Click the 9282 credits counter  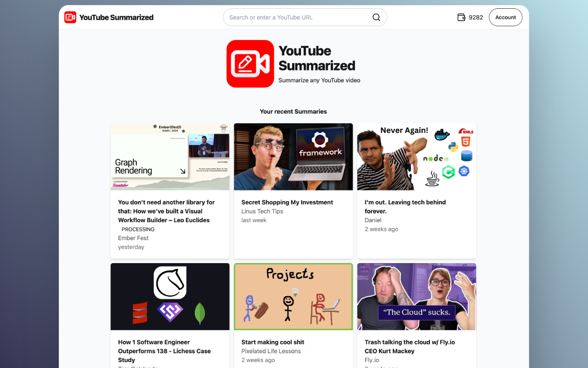point(476,17)
